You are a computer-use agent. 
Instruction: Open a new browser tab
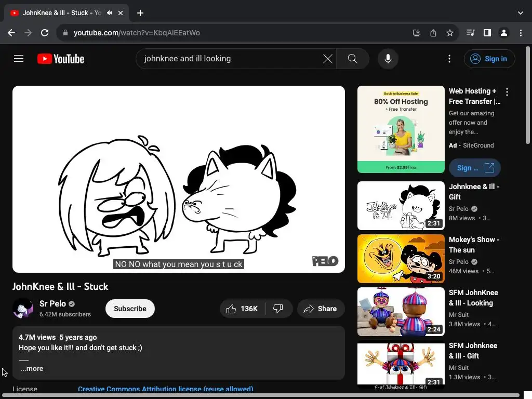point(140,13)
